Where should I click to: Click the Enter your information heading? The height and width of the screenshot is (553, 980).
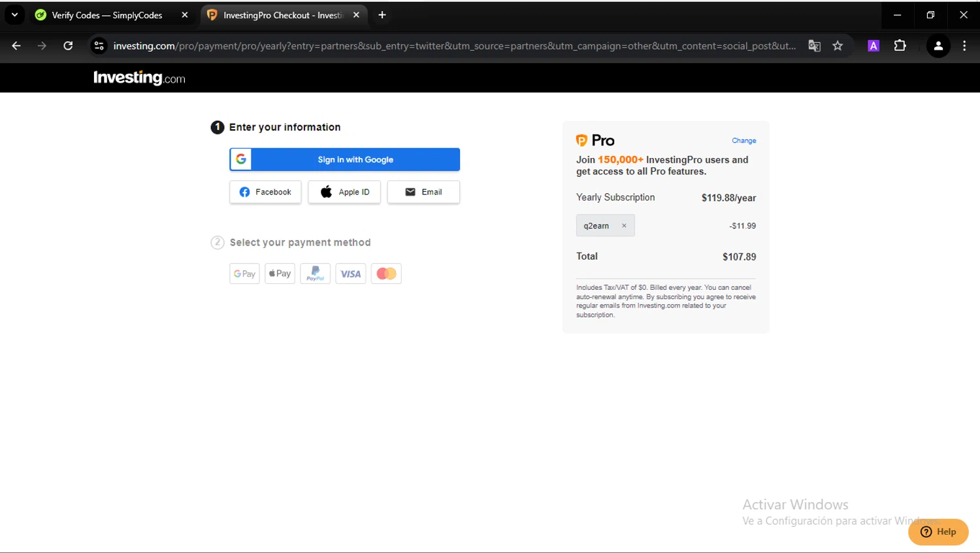point(285,127)
